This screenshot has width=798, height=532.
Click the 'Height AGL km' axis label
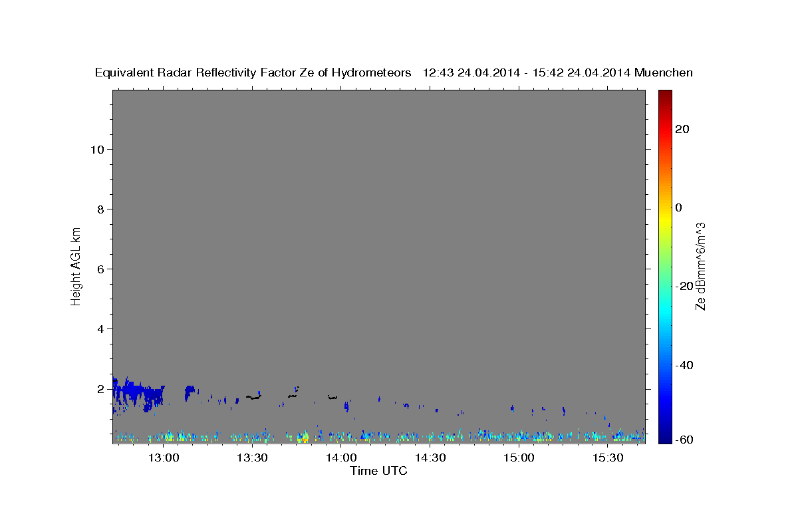click(x=76, y=265)
